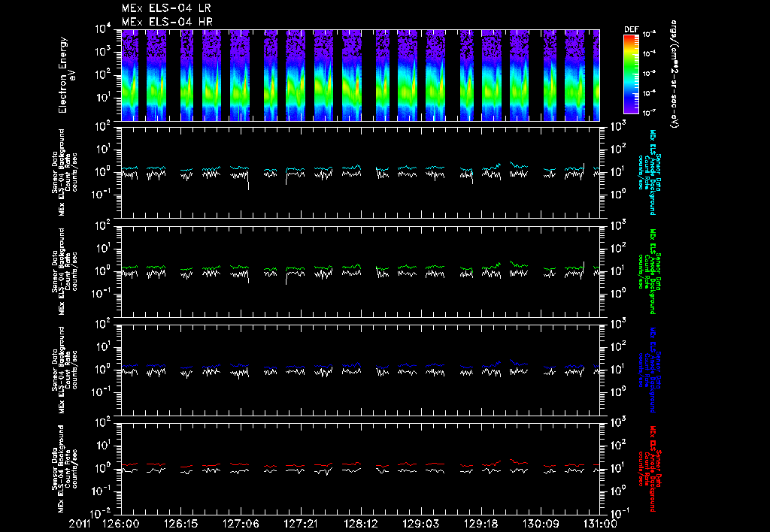Click inside the blue-trace count rate plot
Image resolution: width=770 pixels, height=532 pixels.
tap(360, 370)
